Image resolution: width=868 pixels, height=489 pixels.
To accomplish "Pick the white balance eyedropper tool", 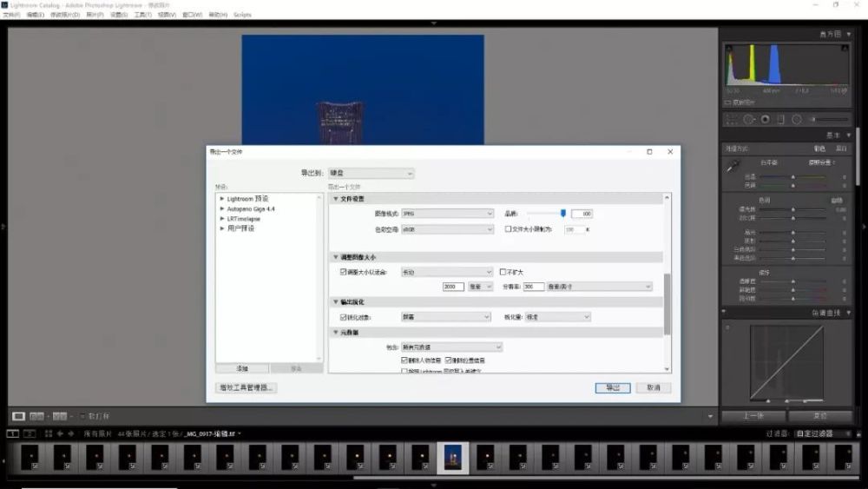I will [733, 166].
